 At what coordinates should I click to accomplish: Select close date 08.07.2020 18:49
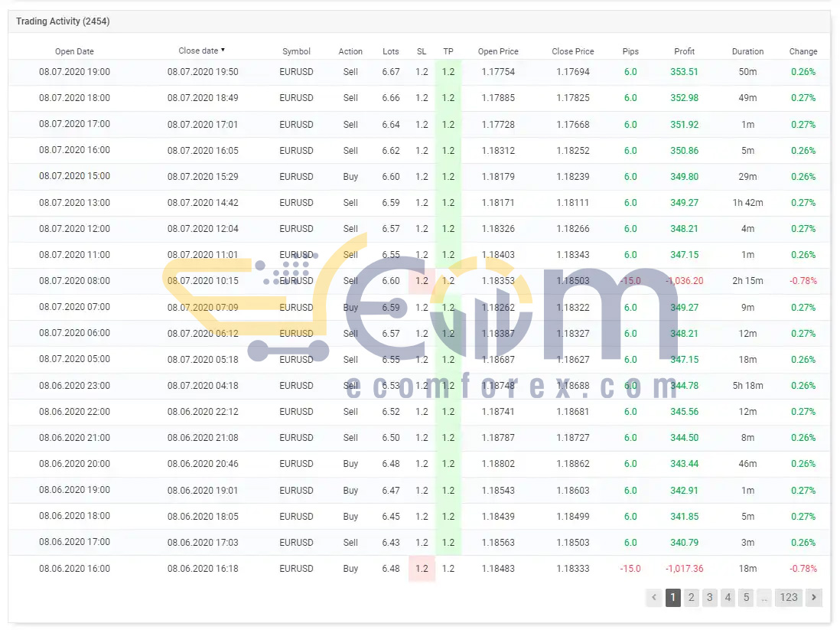coord(203,98)
